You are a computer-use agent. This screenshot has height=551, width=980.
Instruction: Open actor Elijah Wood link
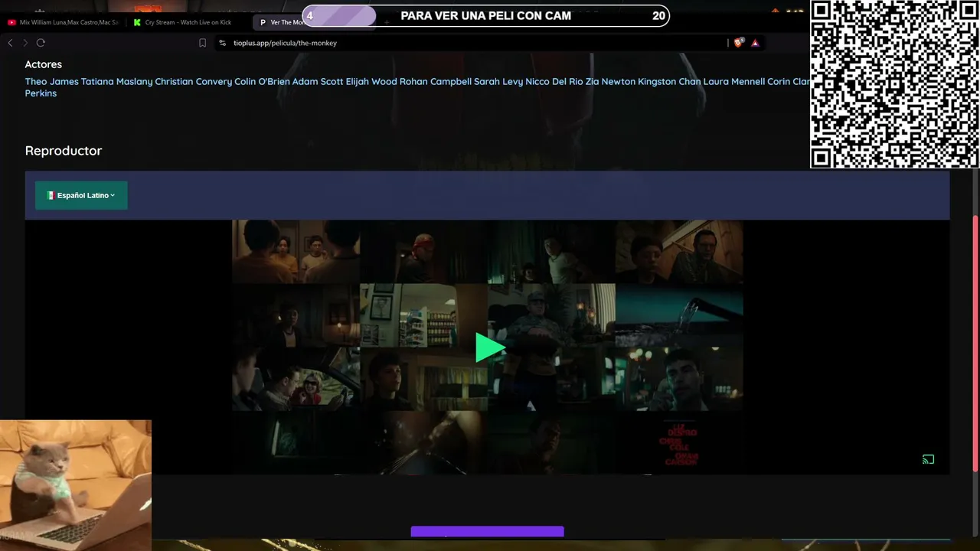[x=371, y=81]
